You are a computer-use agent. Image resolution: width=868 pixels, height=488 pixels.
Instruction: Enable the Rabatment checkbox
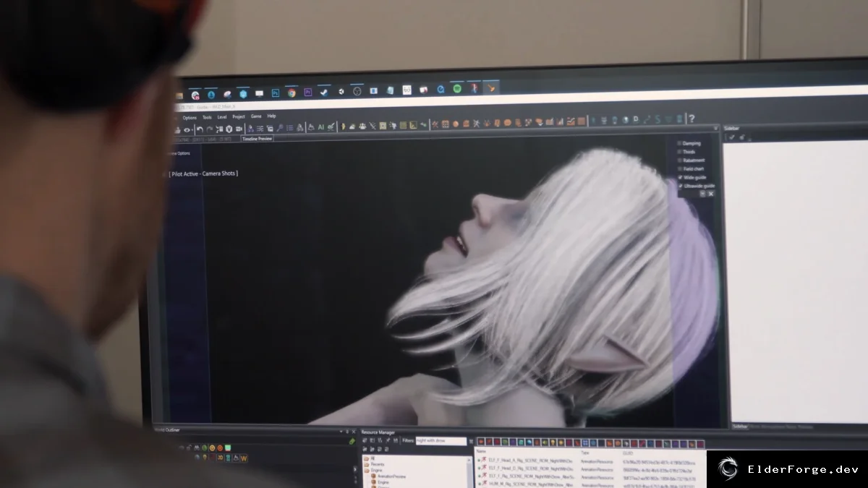pos(679,160)
